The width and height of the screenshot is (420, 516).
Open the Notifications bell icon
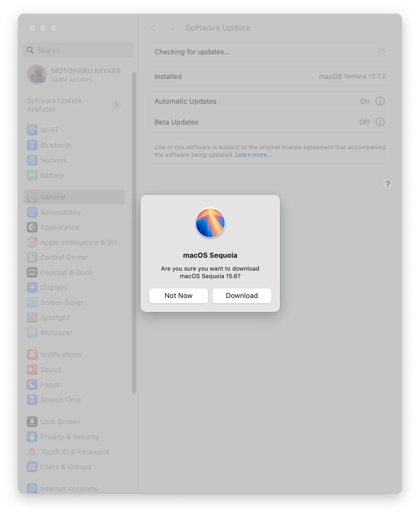point(32,355)
